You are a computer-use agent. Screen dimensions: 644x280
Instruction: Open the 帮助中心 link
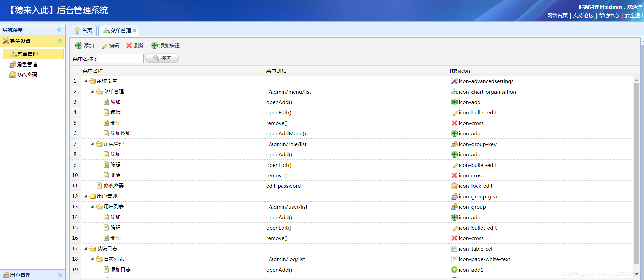[609, 16]
